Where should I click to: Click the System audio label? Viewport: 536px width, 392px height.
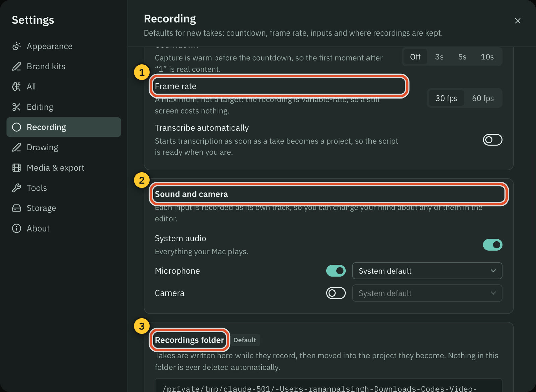[181, 238]
